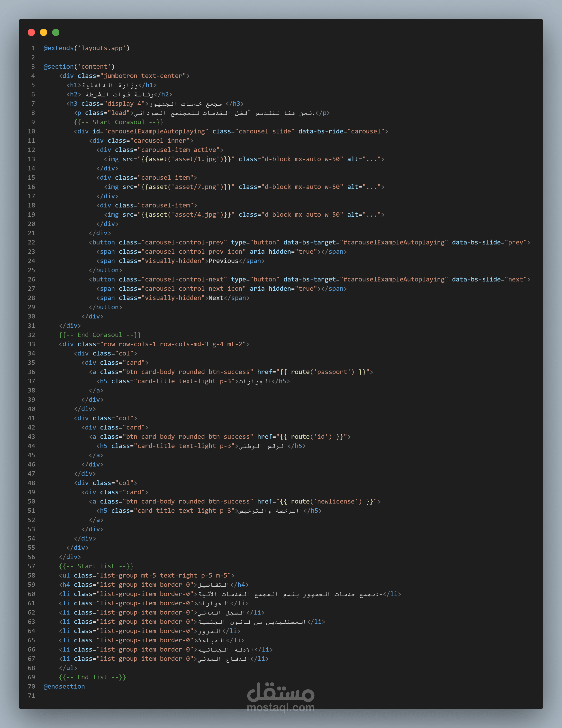Screen dimensions: 562x728
Task: Click 'asset/1.jpg' image source text
Action: (x=195, y=159)
